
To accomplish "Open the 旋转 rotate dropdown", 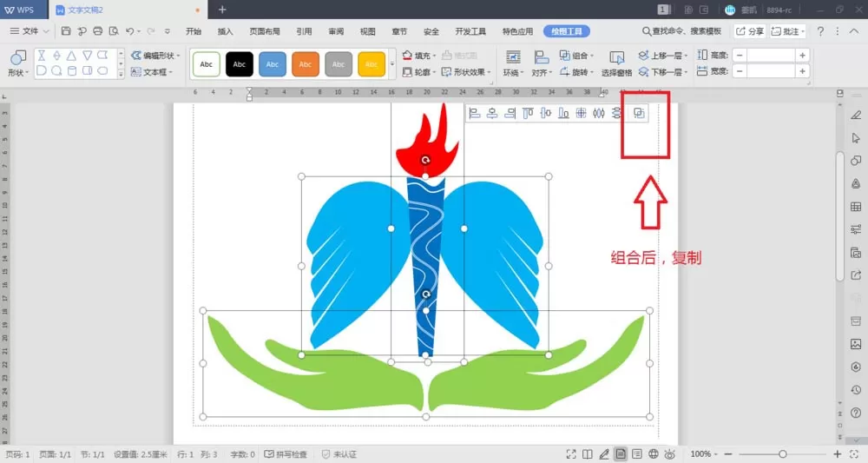I will [576, 72].
